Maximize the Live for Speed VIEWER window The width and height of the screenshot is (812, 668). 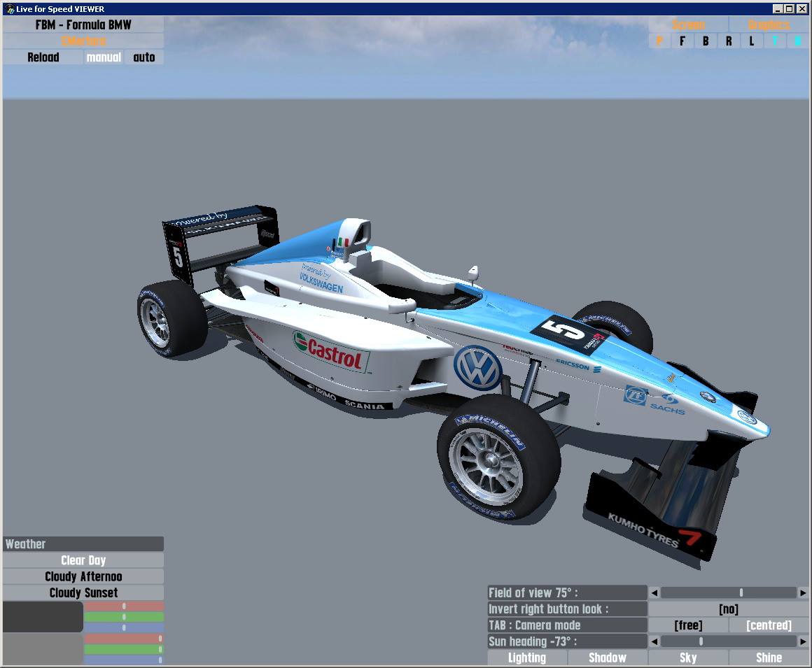click(789, 9)
